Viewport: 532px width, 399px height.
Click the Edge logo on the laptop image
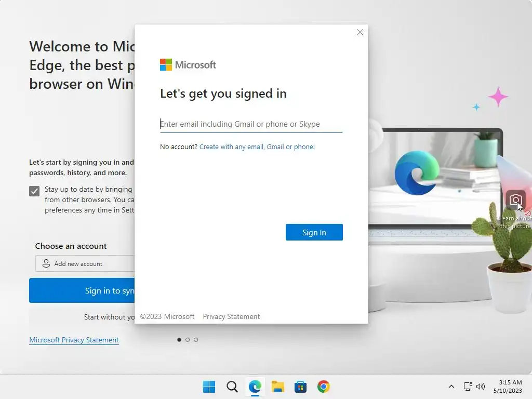pyautogui.click(x=417, y=173)
